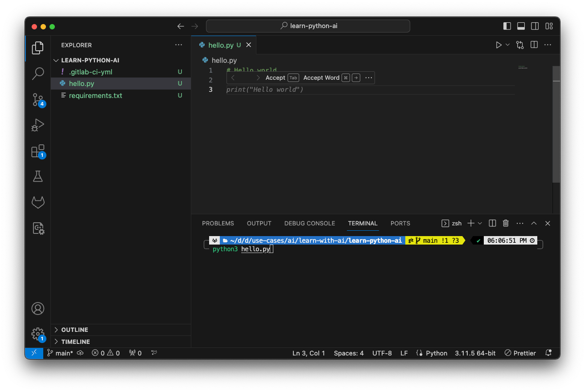Switch to the PORTS tab
The width and height of the screenshot is (585, 392).
[x=400, y=223]
